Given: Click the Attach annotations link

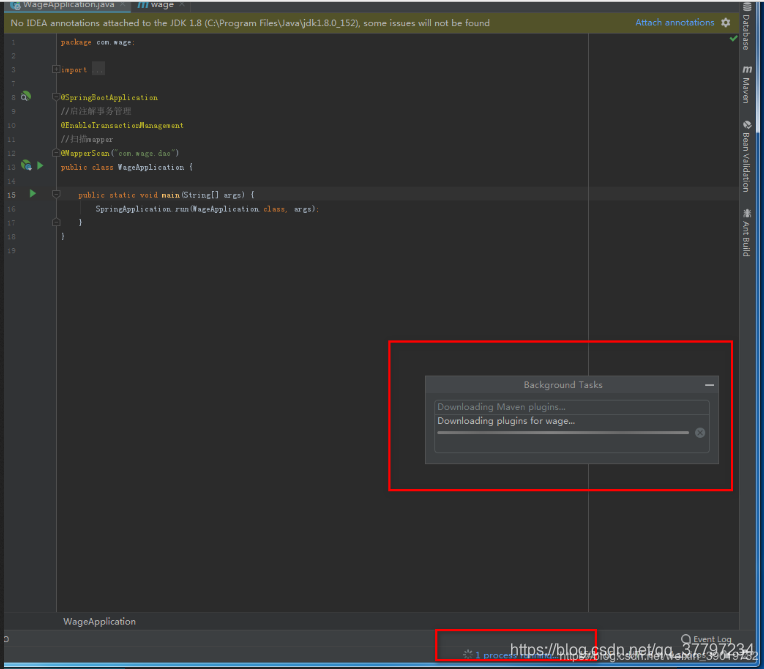Looking at the screenshot, I should [x=674, y=22].
